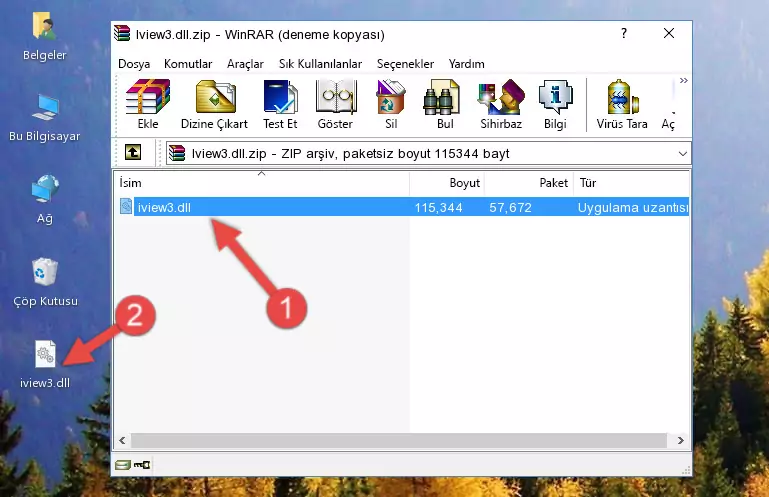
Task: Click the 57,672 packed size cell
Action: coord(510,208)
